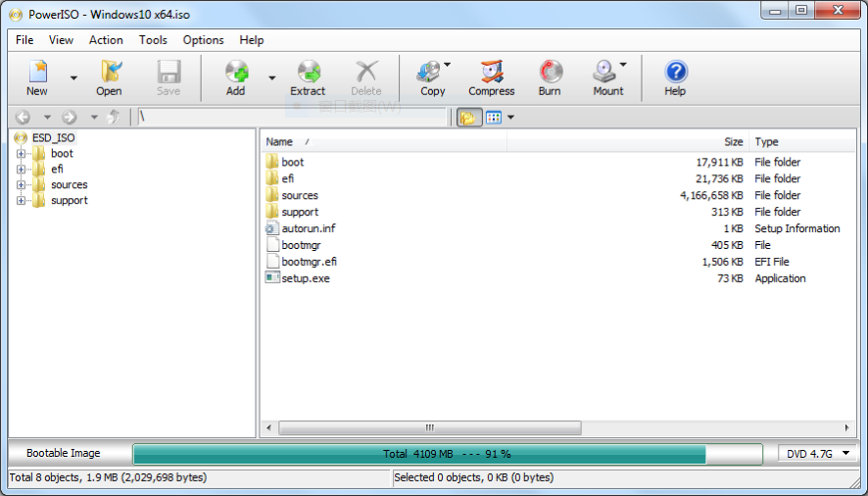
Task: Select the sources folder in tree
Action: [70, 184]
